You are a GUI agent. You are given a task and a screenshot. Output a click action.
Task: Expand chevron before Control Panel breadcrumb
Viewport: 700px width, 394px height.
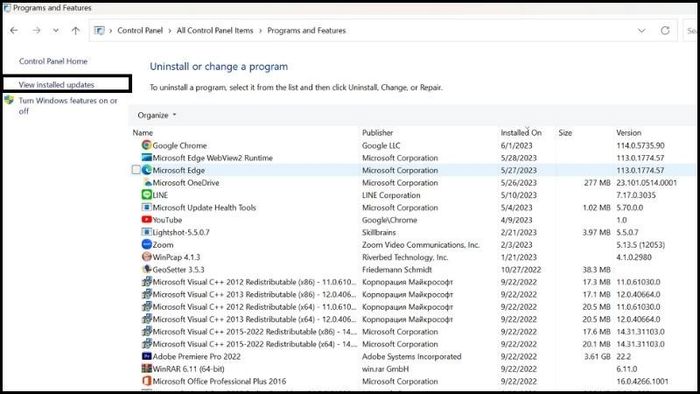click(111, 31)
